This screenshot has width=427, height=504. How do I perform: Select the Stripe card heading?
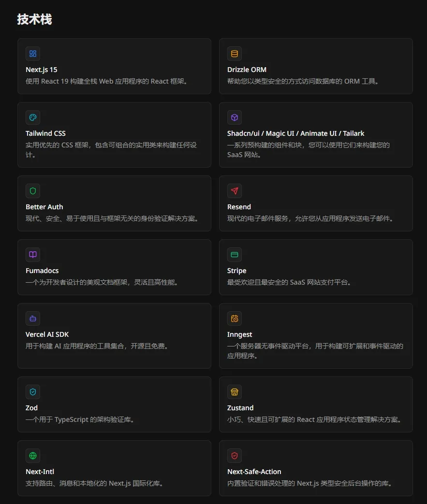[x=236, y=271]
